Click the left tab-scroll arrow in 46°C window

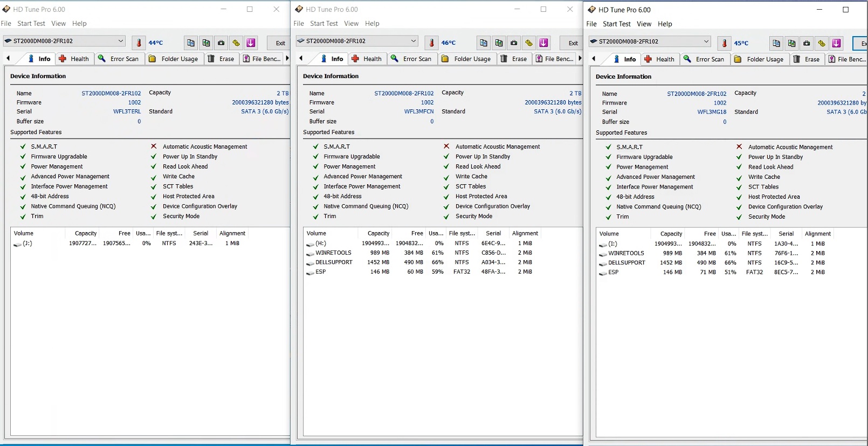coord(301,58)
